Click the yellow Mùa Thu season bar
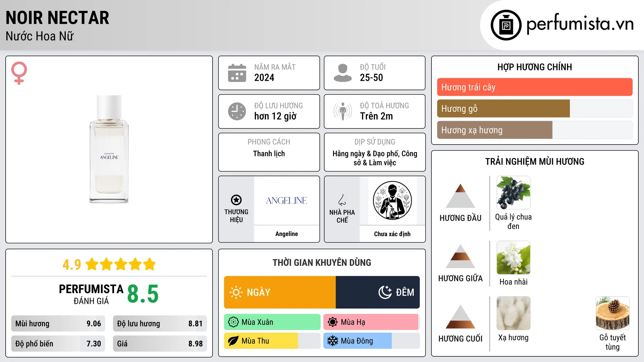 coord(272,341)
